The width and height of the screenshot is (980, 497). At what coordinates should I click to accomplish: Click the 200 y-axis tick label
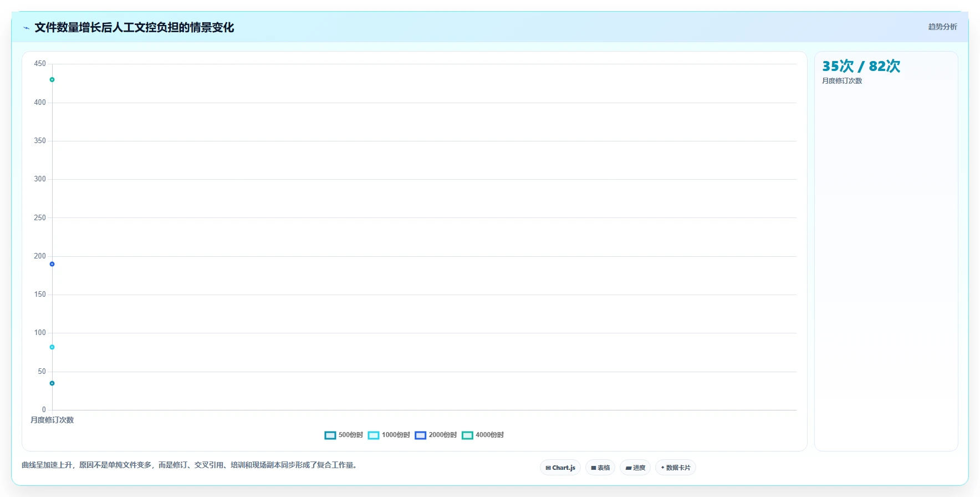(x=40, y=256)
